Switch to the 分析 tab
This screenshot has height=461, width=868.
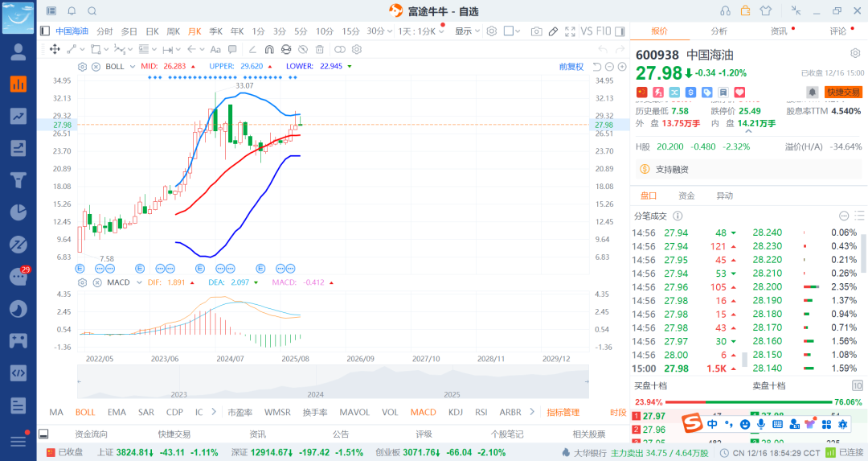coord(719,31)
